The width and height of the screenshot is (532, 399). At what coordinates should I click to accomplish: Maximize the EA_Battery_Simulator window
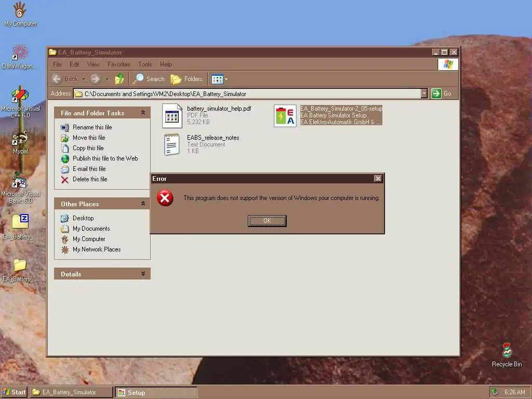pos(445,52)
